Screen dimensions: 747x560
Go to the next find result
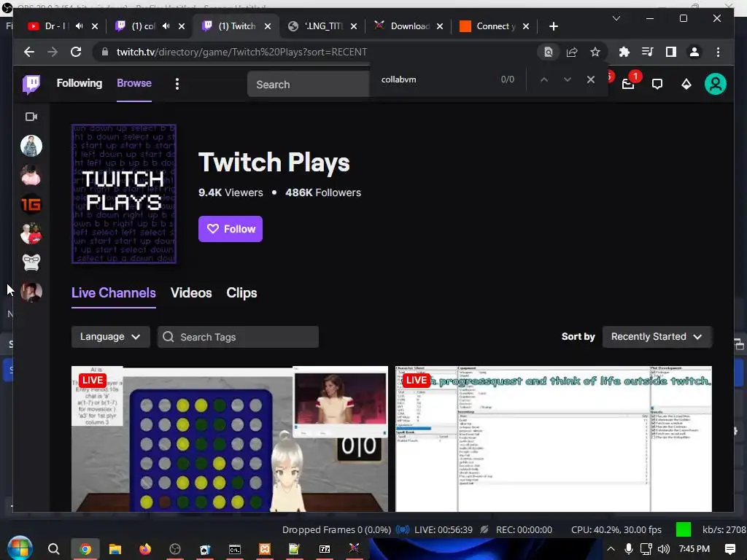(568, 79)
